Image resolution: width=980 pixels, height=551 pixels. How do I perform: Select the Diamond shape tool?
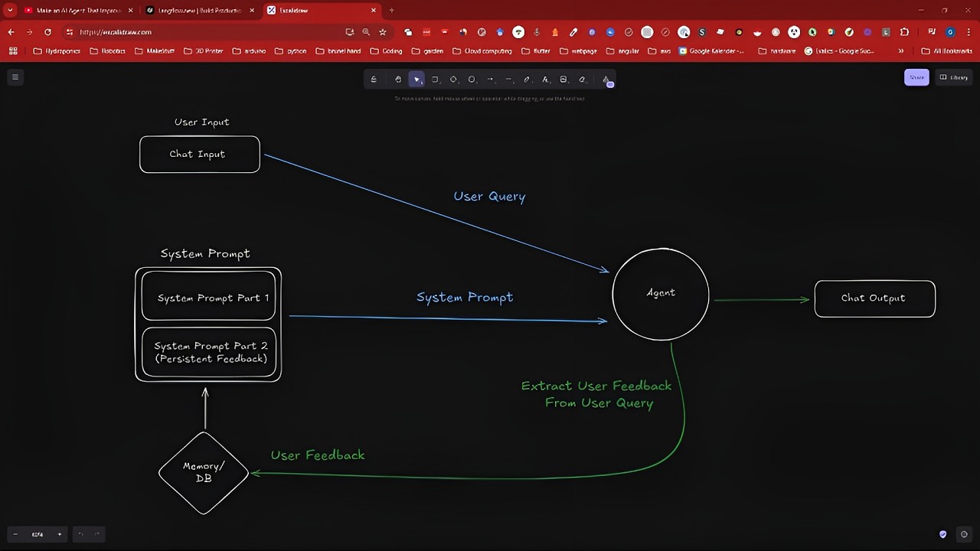tap(453, 80)
